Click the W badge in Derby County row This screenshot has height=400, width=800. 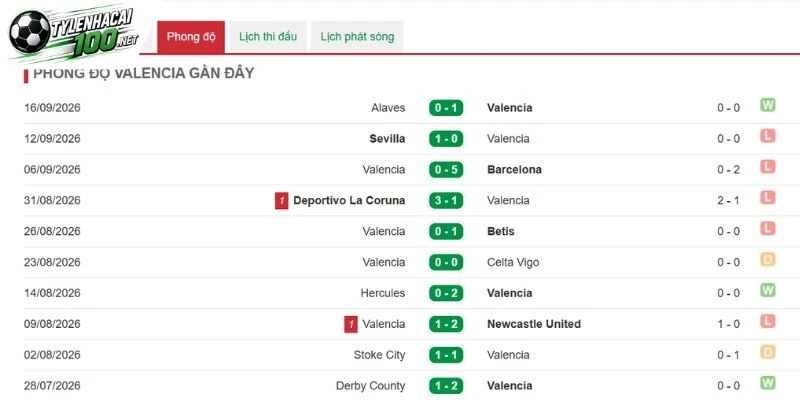[x=767, y=383]
